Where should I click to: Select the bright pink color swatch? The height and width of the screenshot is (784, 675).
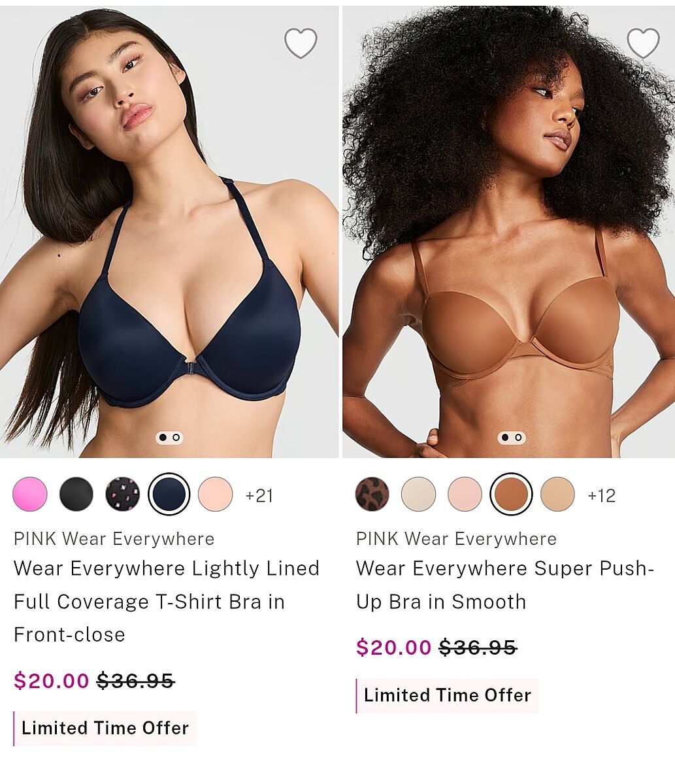(30, 494)
